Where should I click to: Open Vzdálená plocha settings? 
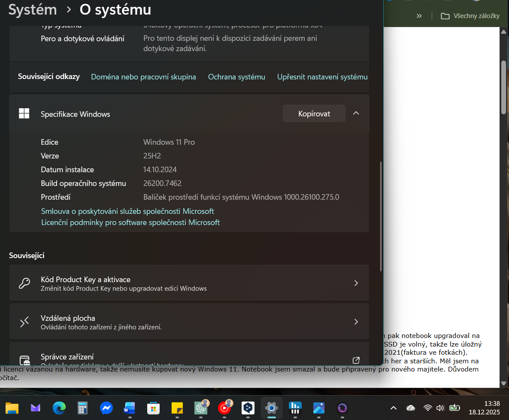(x=189, y=322)
